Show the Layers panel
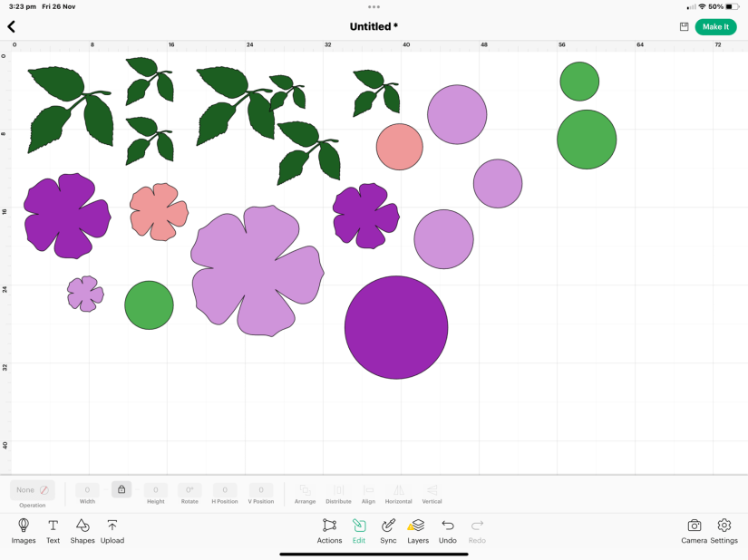The image size is (748, 560). 417,530
